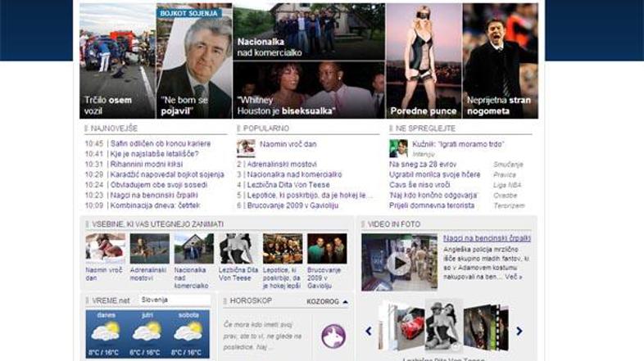This screenshot has height=361, width=644.
Task: Select the Najnovejše section header
Action: tap(114, 129)
